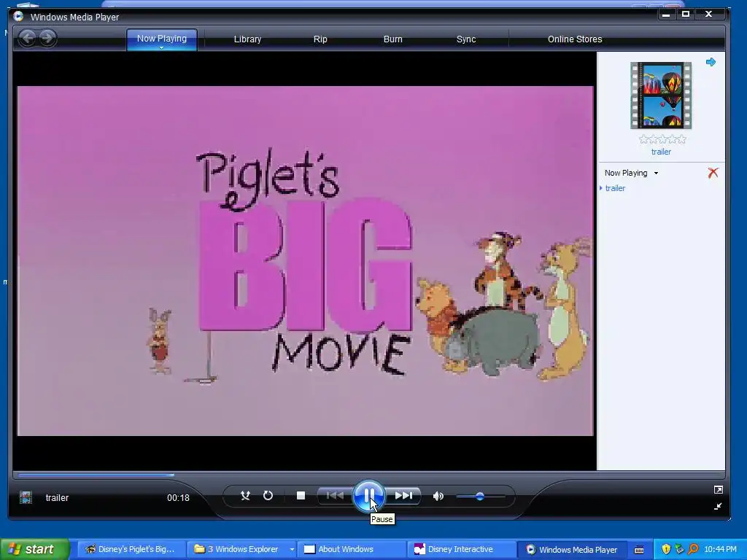Toggle shuffle mode on
The height and width of the screenshot is (560, 747).
pos(245,496)
